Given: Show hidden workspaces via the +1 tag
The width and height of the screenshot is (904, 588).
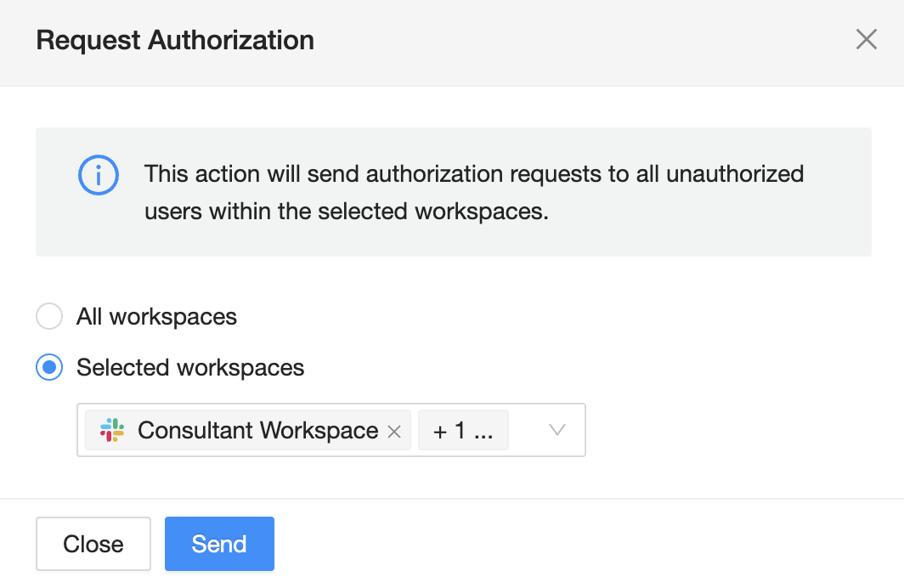Looking at the screenshot, I should click(x=463, y=431).
